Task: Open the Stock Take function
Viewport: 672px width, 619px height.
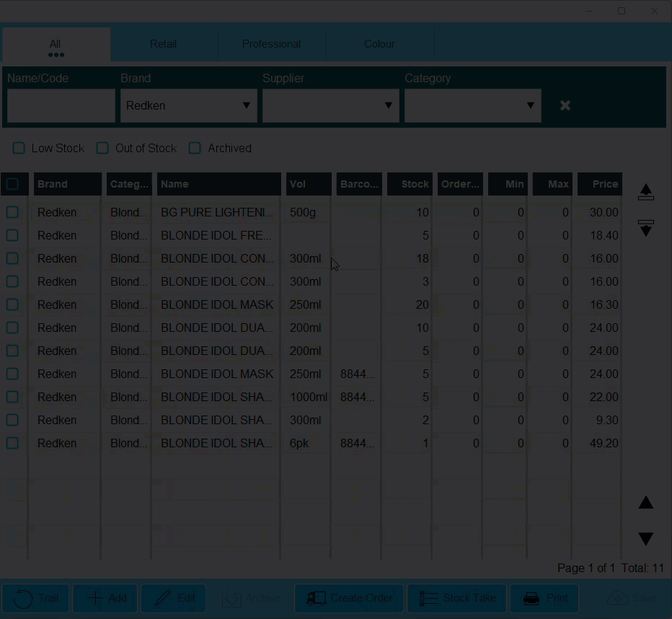Action: [x=456, y=598]
